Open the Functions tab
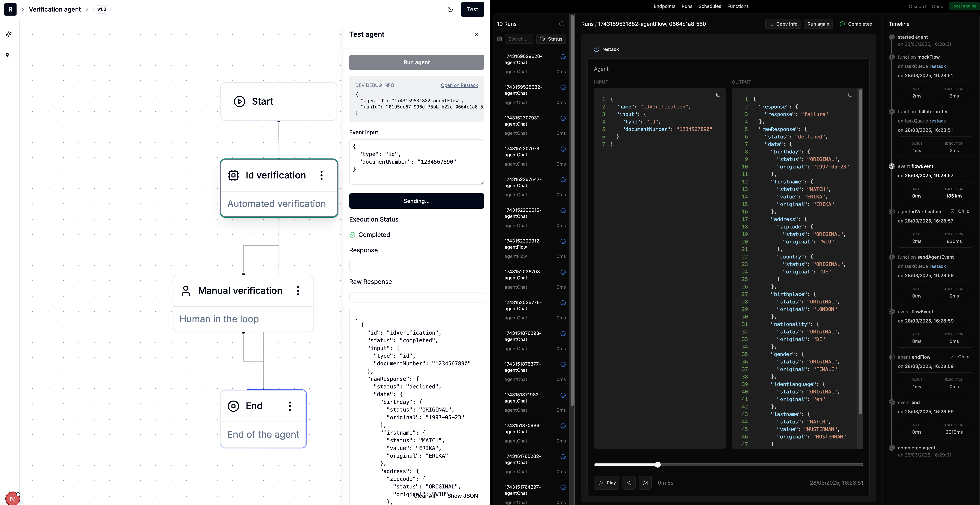The width and height of the screenshot is (980, 505). click(x=738, y=7)
